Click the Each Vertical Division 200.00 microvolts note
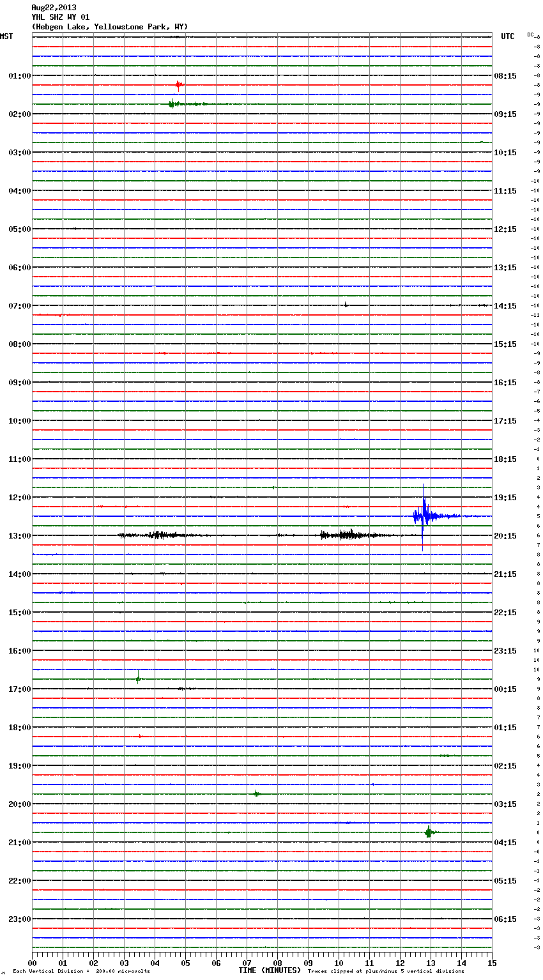This screenshot has height=980, width=543. (81, 971)
